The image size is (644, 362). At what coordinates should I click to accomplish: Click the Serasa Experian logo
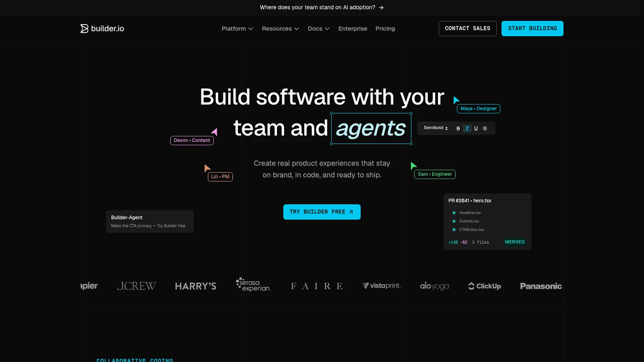point(254,285)
